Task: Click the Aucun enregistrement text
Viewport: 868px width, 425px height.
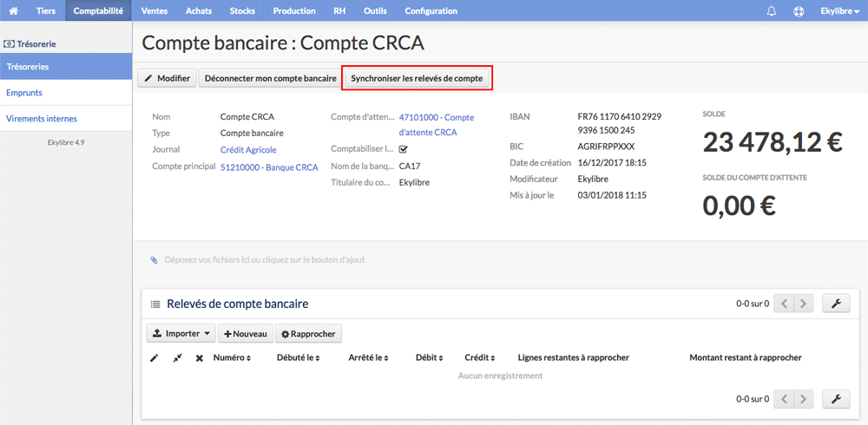Action: (500, 376)
